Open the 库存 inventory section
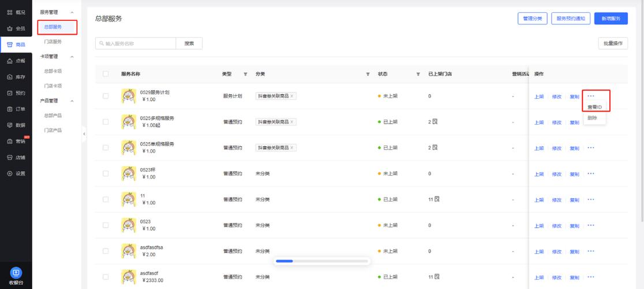The width and height of the screenshot is (644, 289). [x=16, y=77]
